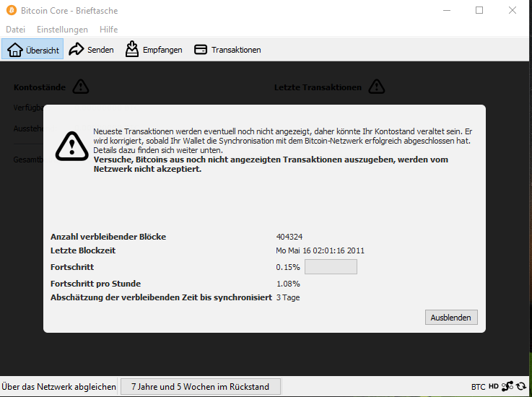Click the Letzte Transaktionen heading
This screenshot has width=532, height=397.
pyautogui.click(x=318, y=87)
